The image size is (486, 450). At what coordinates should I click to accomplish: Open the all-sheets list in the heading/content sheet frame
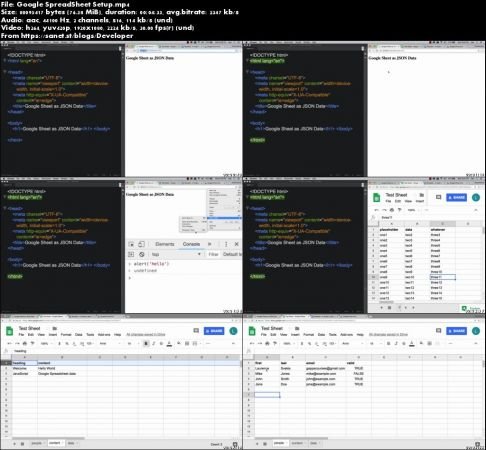23,444
